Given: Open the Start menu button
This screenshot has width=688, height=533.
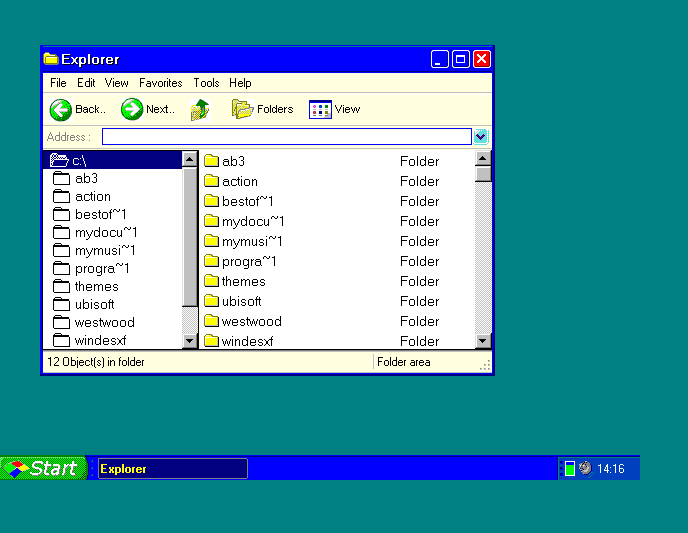Looking at the screenshot, I should 43,469.
